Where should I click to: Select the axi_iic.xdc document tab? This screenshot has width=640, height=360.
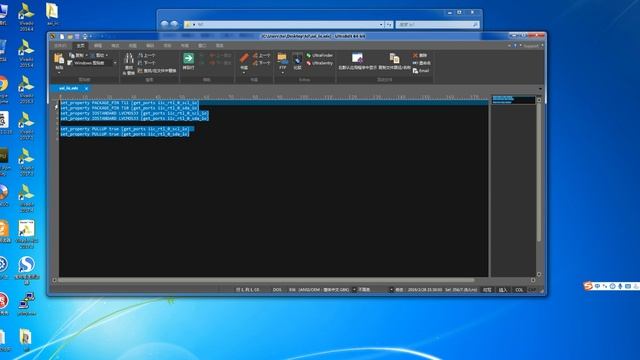coord(69,88)
